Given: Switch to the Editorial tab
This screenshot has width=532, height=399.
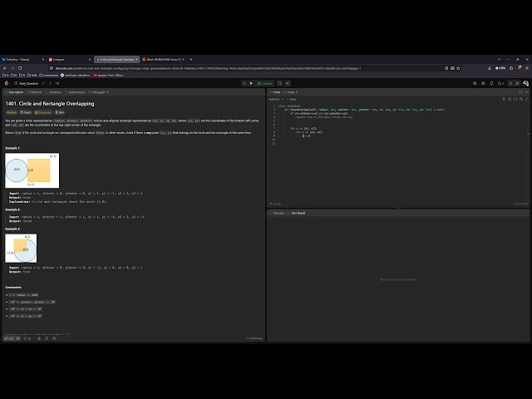Looking at the screenshot, I should (34, 92).
